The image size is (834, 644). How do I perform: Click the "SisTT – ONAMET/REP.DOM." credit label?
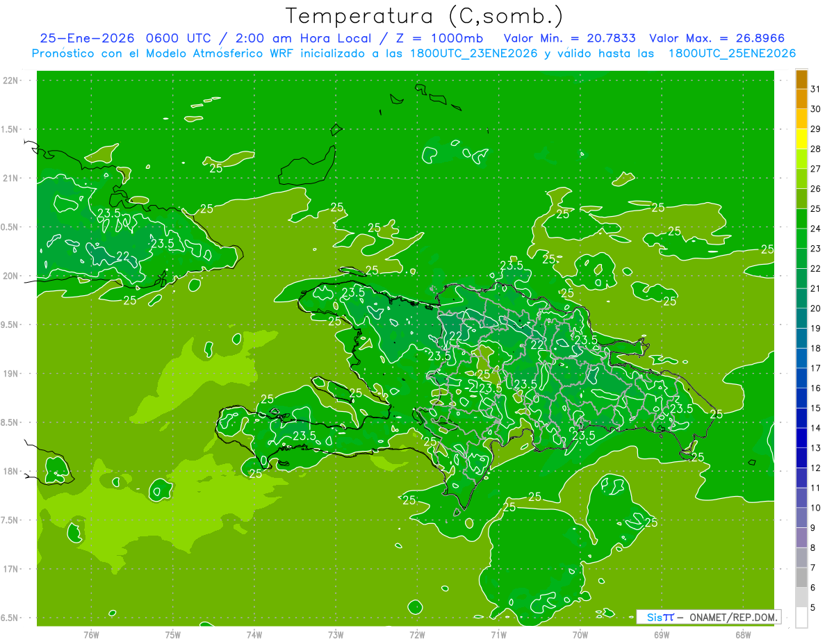point(709,617)
